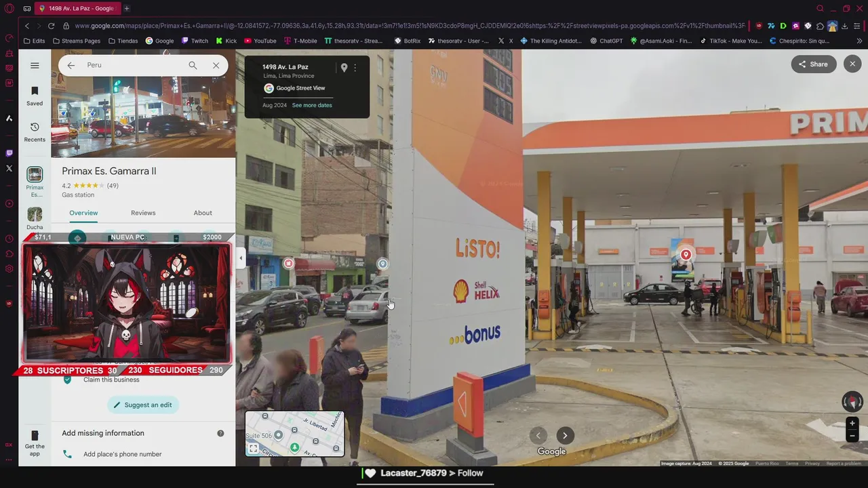Click the address bar URL
This screenshot has height=488, width=868.
[409, 26]
